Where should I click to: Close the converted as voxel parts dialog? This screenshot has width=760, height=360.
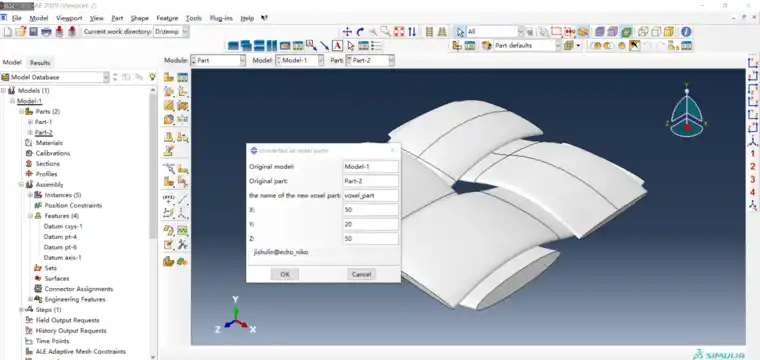pyautogui.click(x=393, y=151)
